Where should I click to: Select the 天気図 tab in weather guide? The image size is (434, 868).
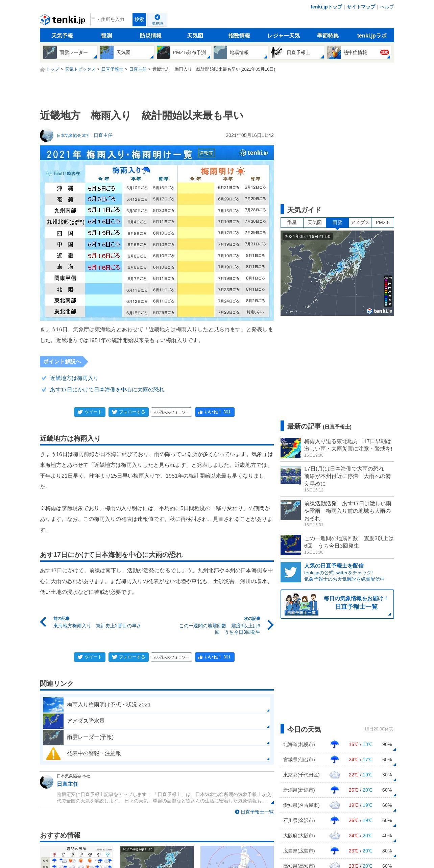point(315,222)
